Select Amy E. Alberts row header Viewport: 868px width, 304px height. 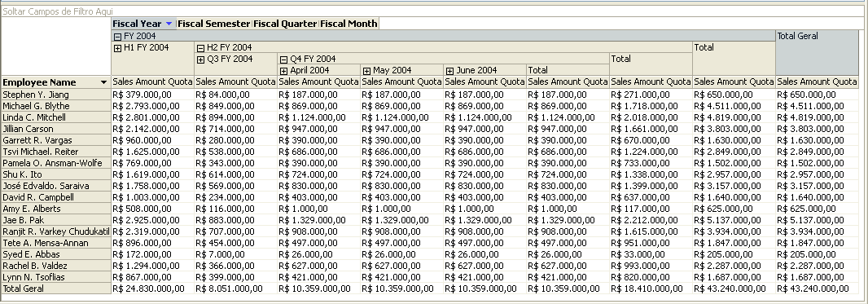56,209
